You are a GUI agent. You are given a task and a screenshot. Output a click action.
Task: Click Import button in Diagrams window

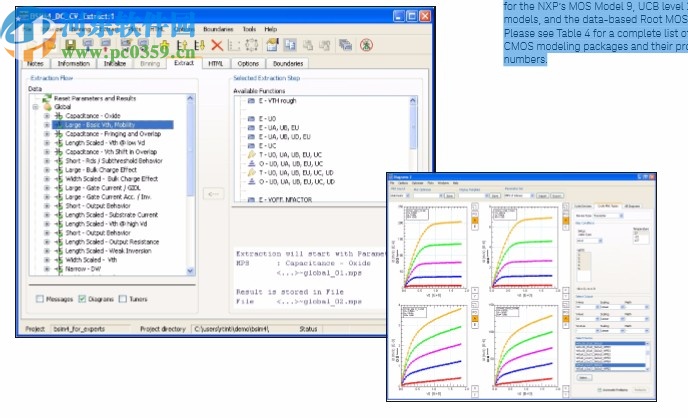[x=542, y=196]
